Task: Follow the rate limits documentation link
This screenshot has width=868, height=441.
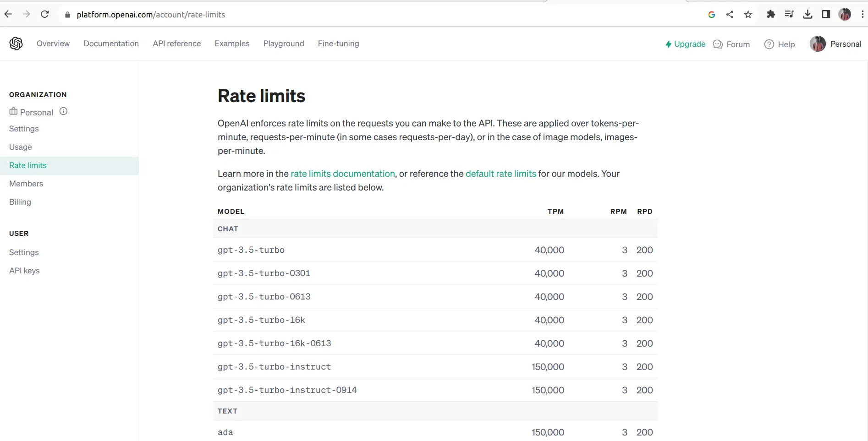Action: 343,174
